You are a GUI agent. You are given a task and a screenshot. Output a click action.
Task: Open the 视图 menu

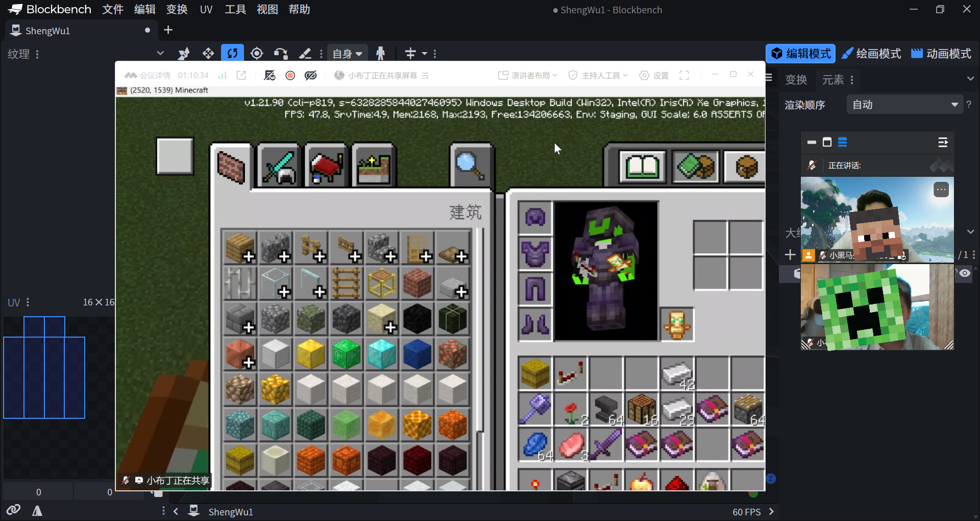[267, 10]
